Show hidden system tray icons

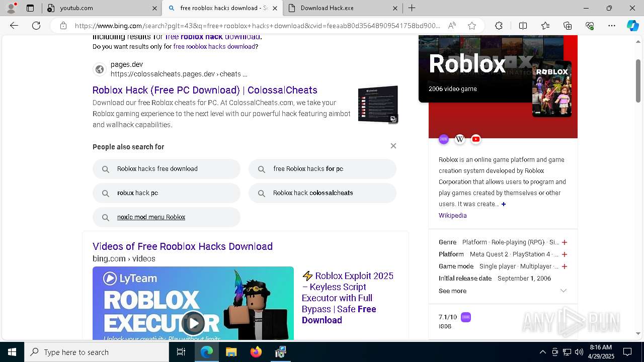click(x=542, y=352)
